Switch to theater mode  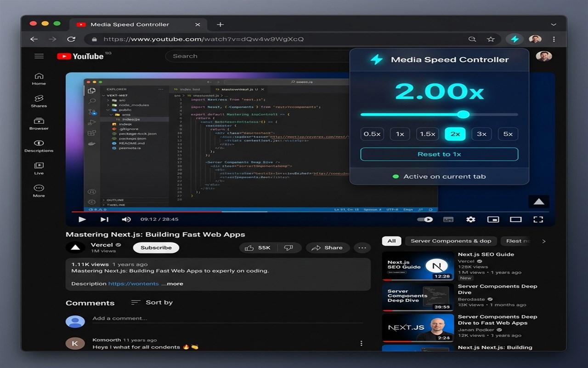point(516,219)
